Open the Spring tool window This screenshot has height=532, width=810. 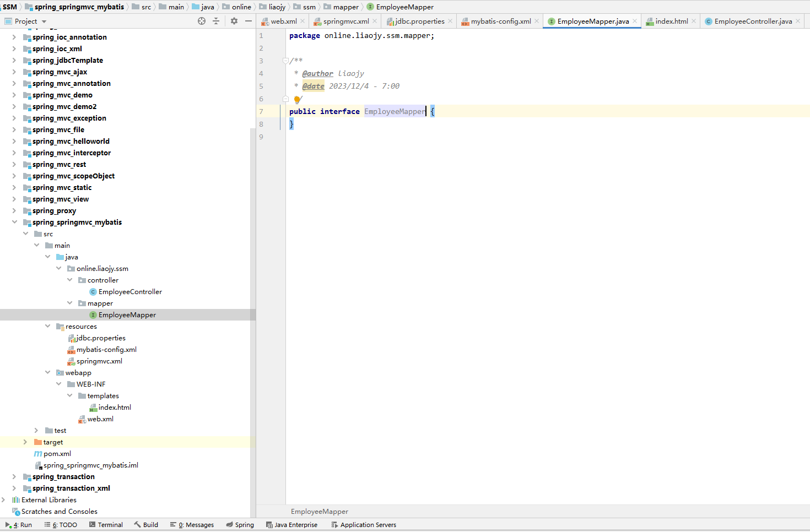(240, 525)
